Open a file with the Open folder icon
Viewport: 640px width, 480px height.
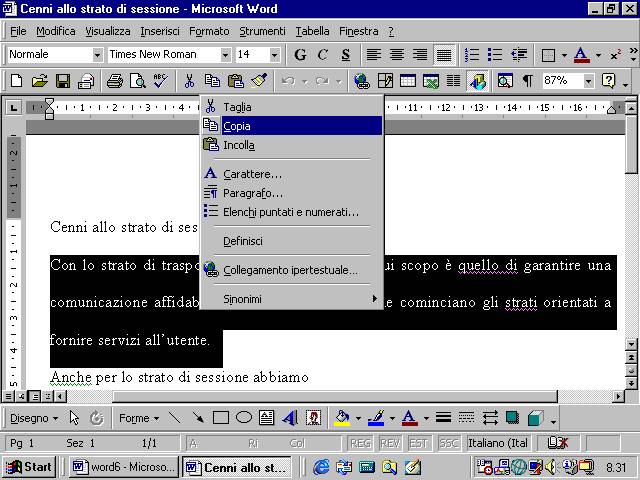click(x=40, y=81)
